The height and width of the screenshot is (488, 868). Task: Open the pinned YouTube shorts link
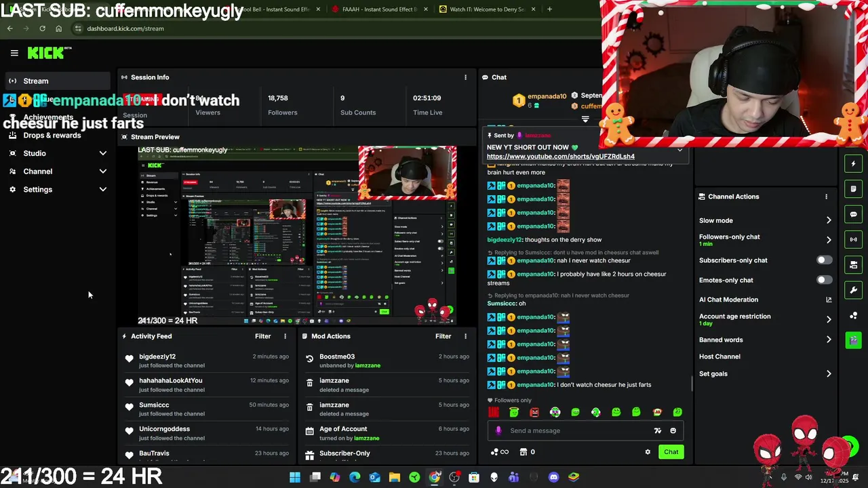pyautogui.click(x=560, y=157)
